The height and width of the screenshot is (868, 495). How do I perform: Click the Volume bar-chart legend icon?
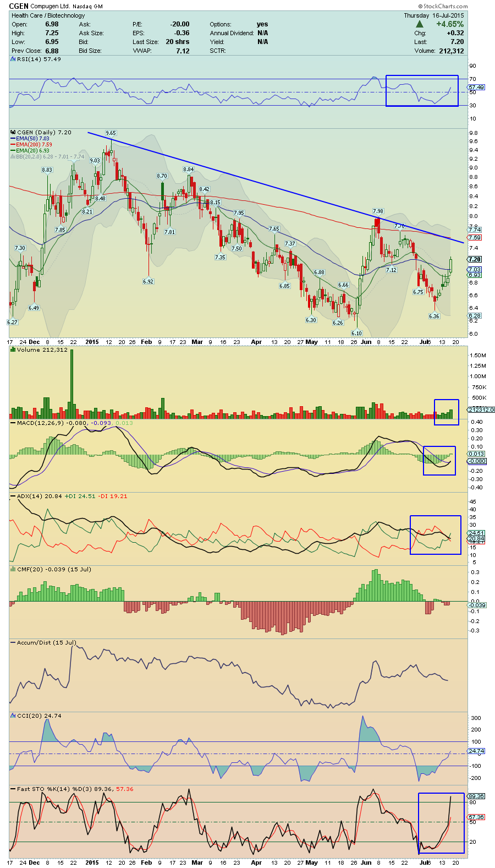coord(14,350)
